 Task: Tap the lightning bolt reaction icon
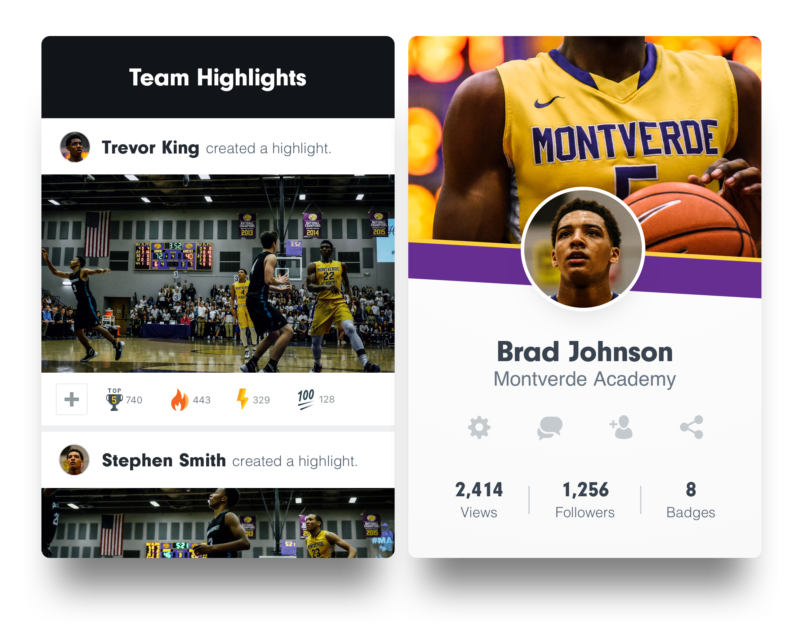242,399
